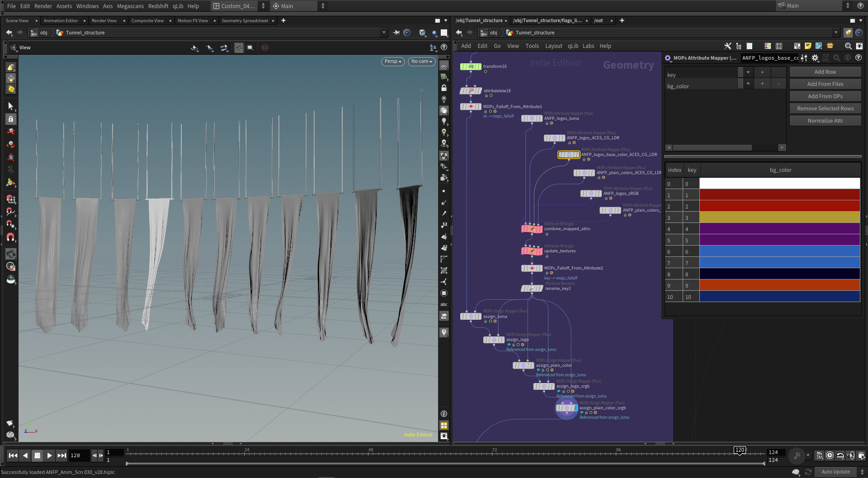Open the Persp viewport dropdown
This screenshot has width=868, height=478.
coord(392,62)
